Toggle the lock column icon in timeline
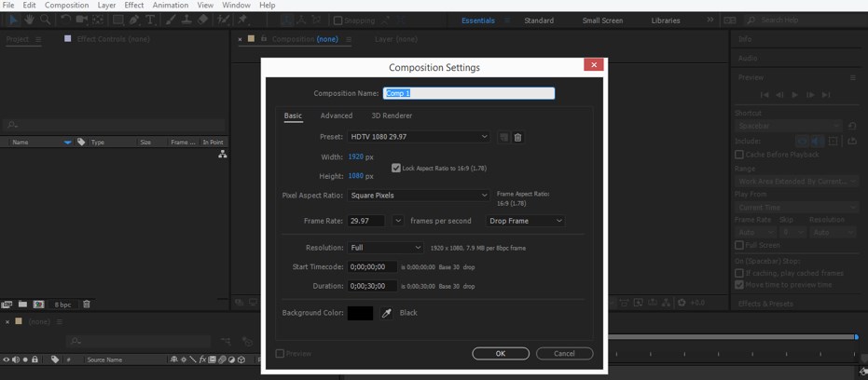The image size is (868, 380). pos(34,360)
